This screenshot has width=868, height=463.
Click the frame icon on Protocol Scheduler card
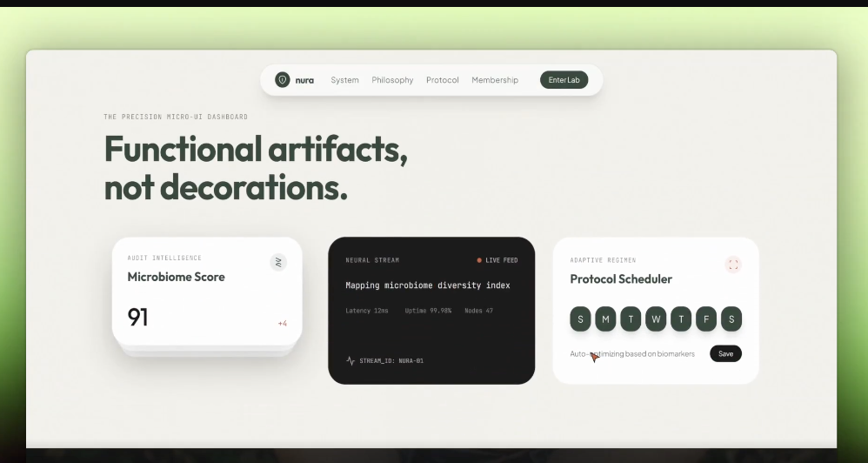click(x=733, y=265)
